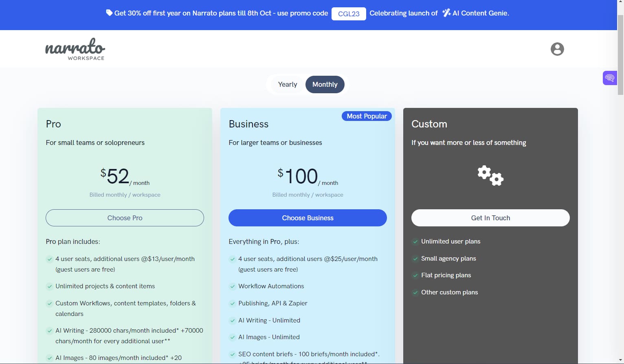Click 'Workflow Automations' feature text

click(x=271, y=286)
